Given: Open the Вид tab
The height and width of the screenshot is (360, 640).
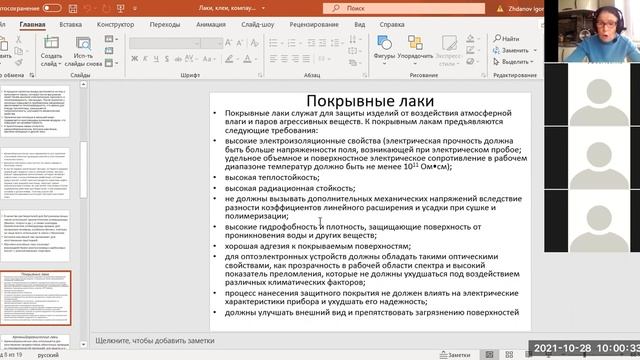Looking at the screenshot, I should tap(360, 24).
